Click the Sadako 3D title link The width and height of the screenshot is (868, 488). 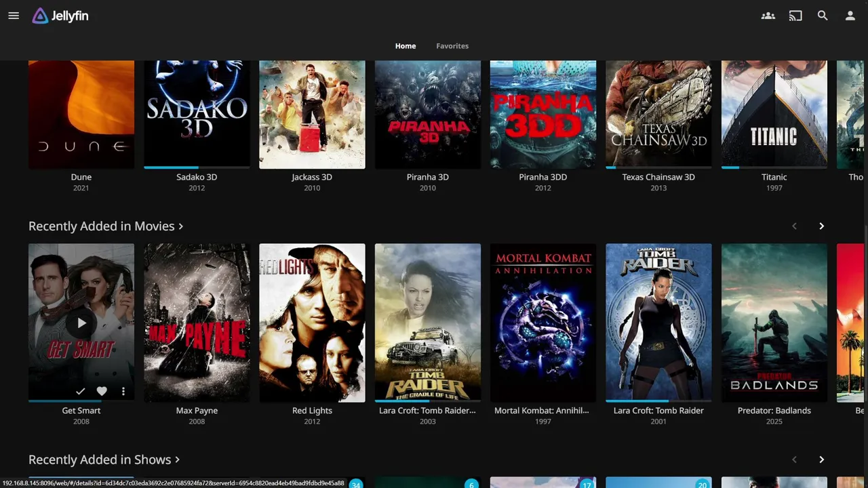pyautogui.click(x=197, y=177)
